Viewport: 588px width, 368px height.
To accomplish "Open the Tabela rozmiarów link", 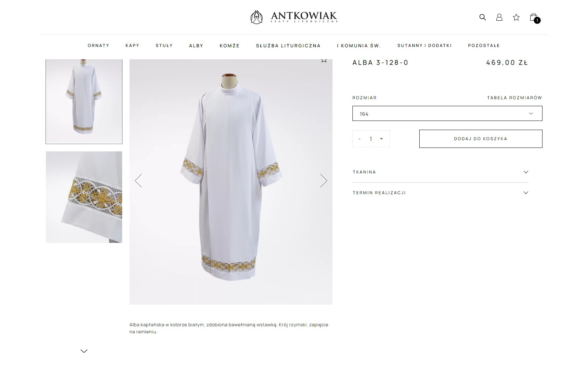I will pos(514,98).
